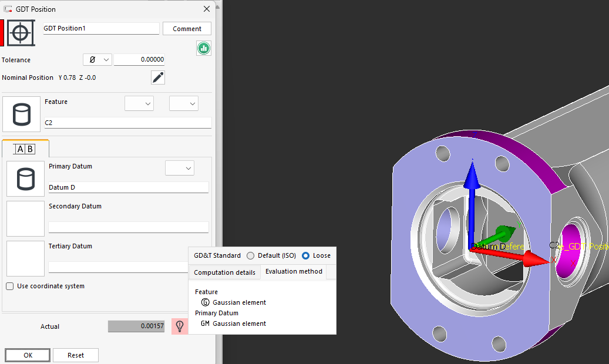
Task: Click the Comment button
Action: (x=187, y=29)
